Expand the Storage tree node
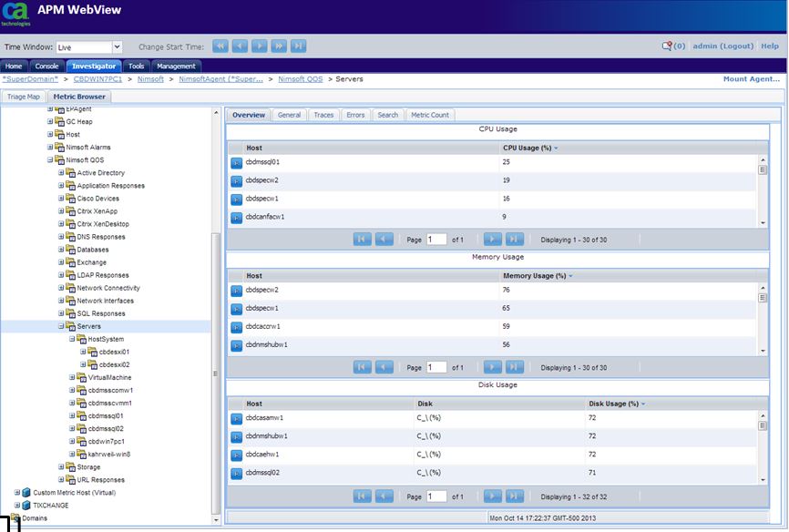The height and width of the screenshot is (532, 789). click(x=61, y=466)
